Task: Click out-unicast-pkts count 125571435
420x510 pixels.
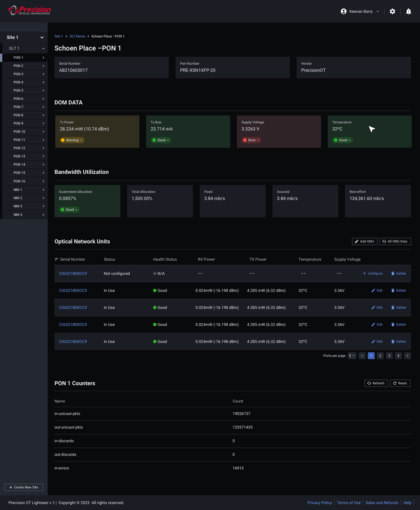Action: pos(243,427)
